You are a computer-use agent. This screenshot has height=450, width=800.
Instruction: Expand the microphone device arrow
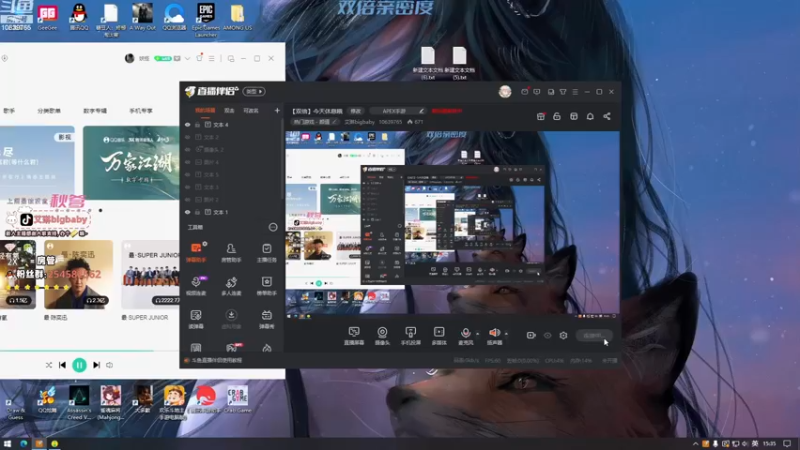point(478,334)
